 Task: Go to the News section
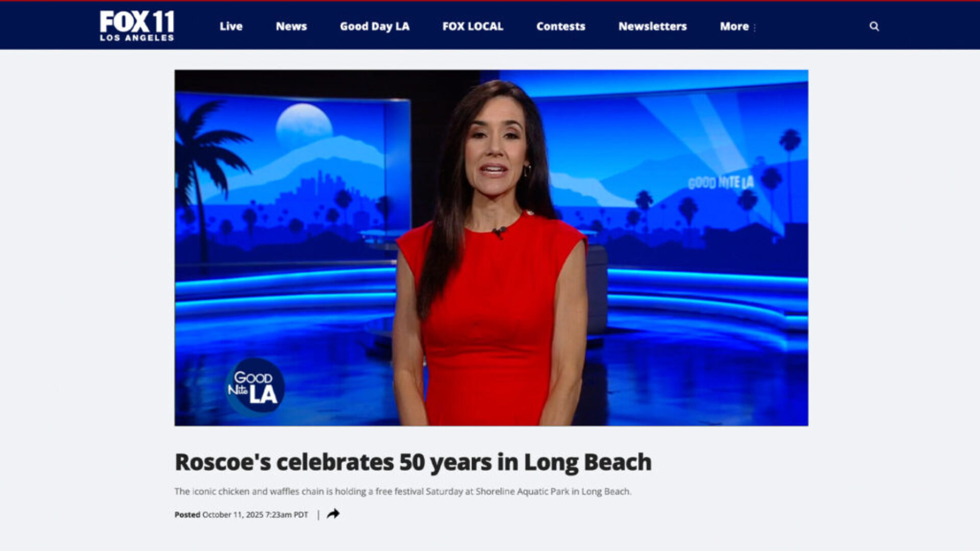pyautogui.click(x=291, y=27)
